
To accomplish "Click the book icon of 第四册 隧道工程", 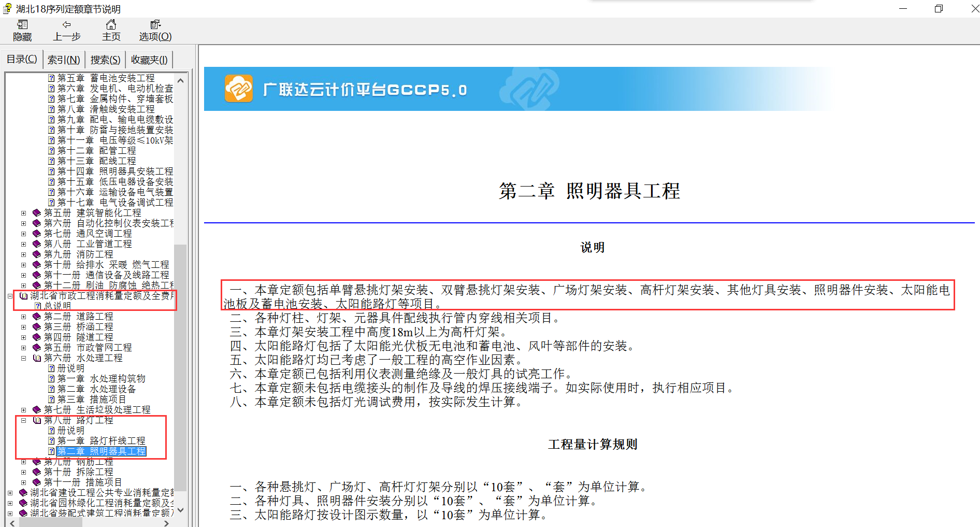I will (x=36, y=337).
